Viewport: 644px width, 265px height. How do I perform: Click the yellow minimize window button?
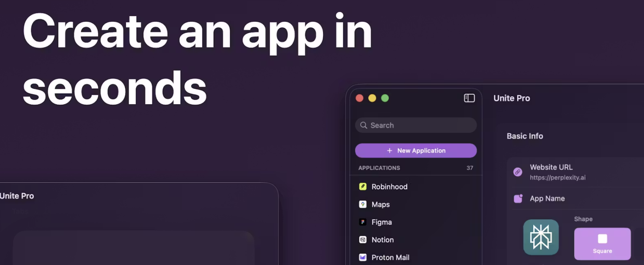click(x=372, y=98)
